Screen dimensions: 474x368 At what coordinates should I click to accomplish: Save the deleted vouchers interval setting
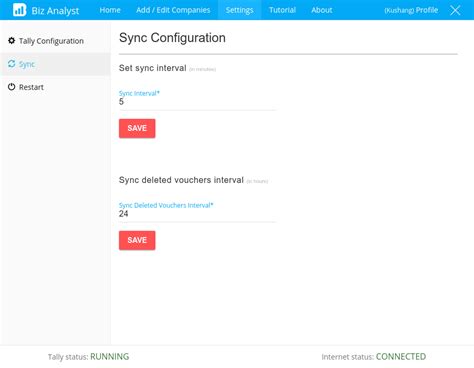pos(137,240)
